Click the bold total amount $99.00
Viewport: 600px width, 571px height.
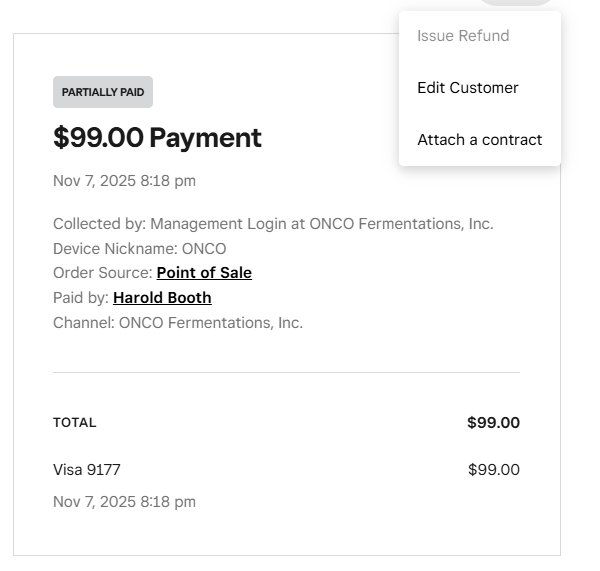[x=493, y=423]
